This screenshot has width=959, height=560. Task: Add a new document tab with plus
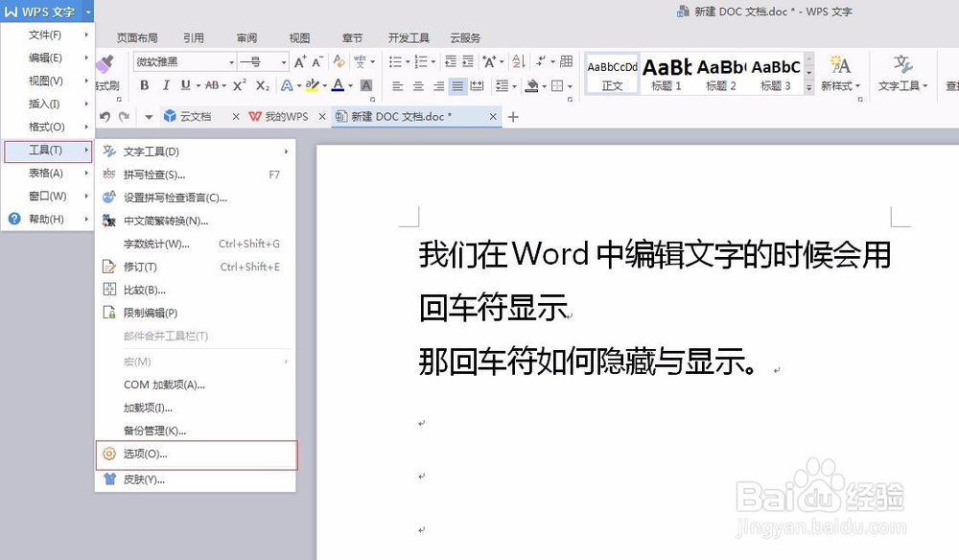513,117
